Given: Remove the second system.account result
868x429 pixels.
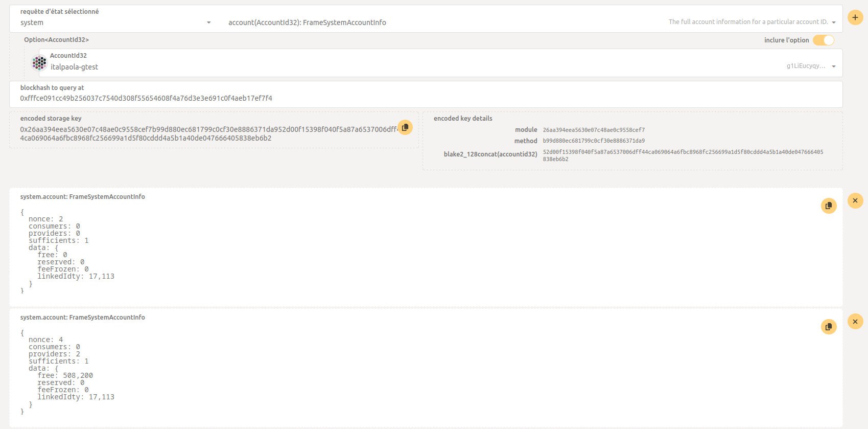Looking at the screenshot, I should (855, 322).
